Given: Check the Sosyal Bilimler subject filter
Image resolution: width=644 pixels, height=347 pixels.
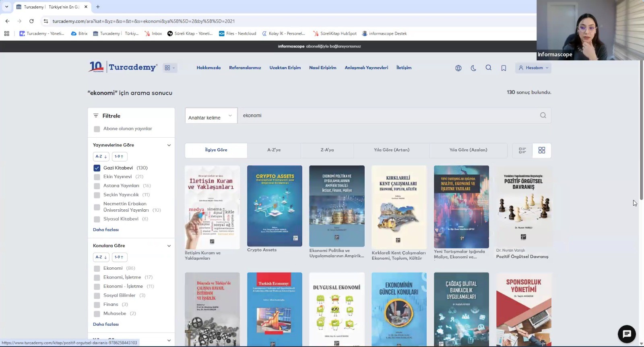Looking at the screenshot, I should click(97, 295).
